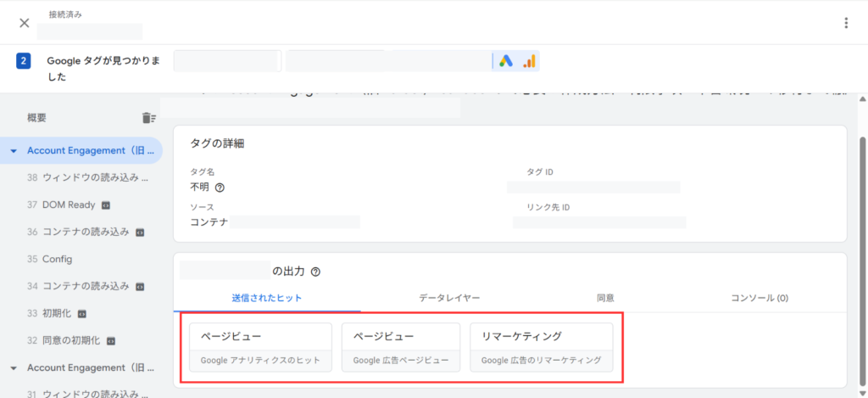Open Google 広告のリマーケティング card
Screen dimensions: 868x398
pyautogui.click(x=542, y=347)
